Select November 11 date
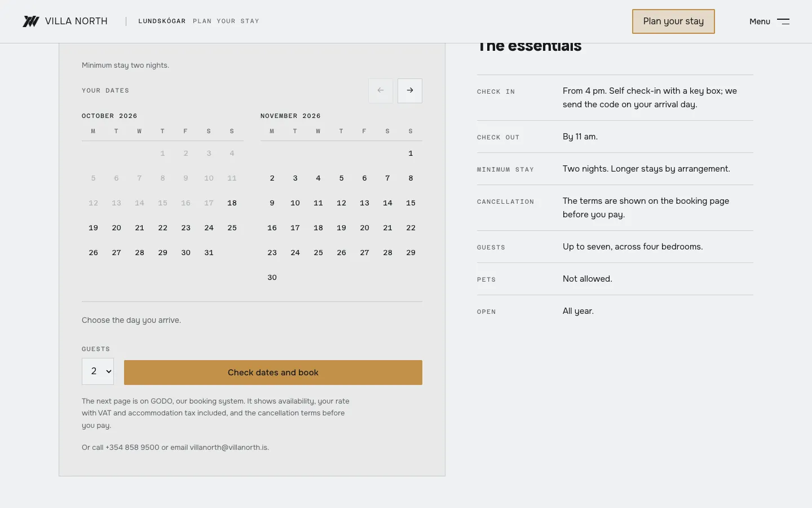The image size is (812, 508). click(318, 203)
